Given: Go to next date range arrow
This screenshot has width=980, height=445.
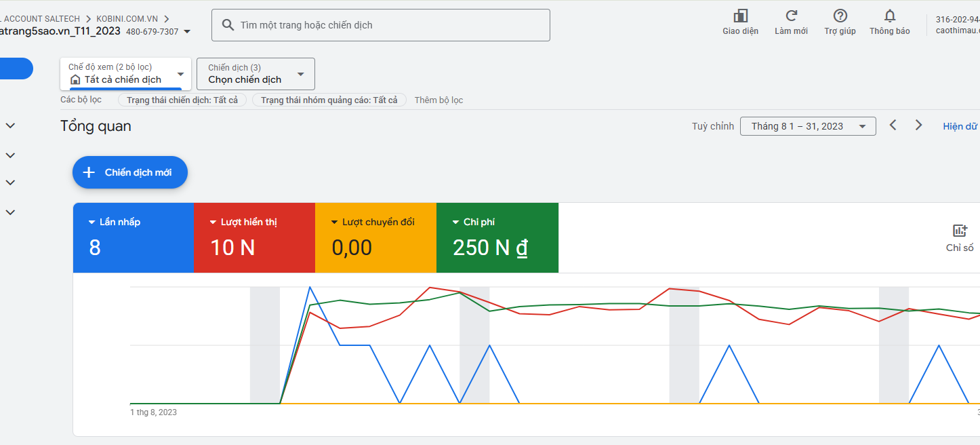Looking at the screenshot, I should [x=918, y=125].
